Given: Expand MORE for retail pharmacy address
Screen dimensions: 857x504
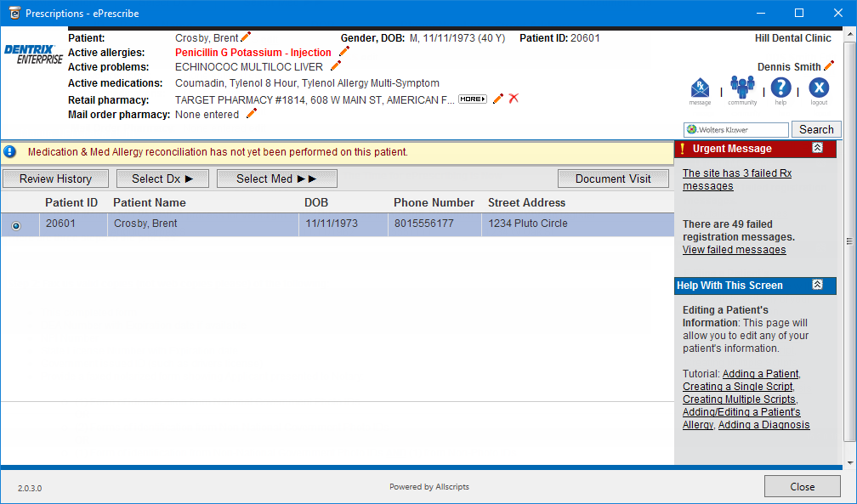Looking at the screenshot, I should 473,99.
